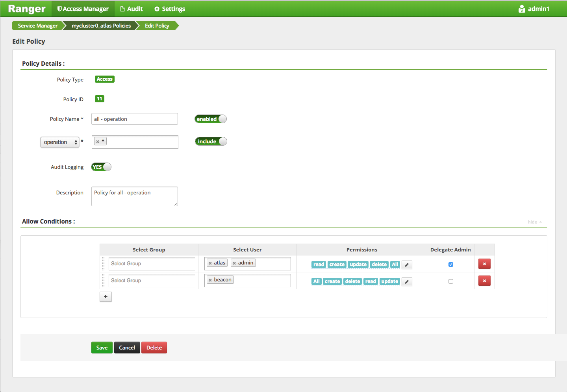
Task: Go to Service Manager breadcrumb
Action: click(x=38, y=26)
